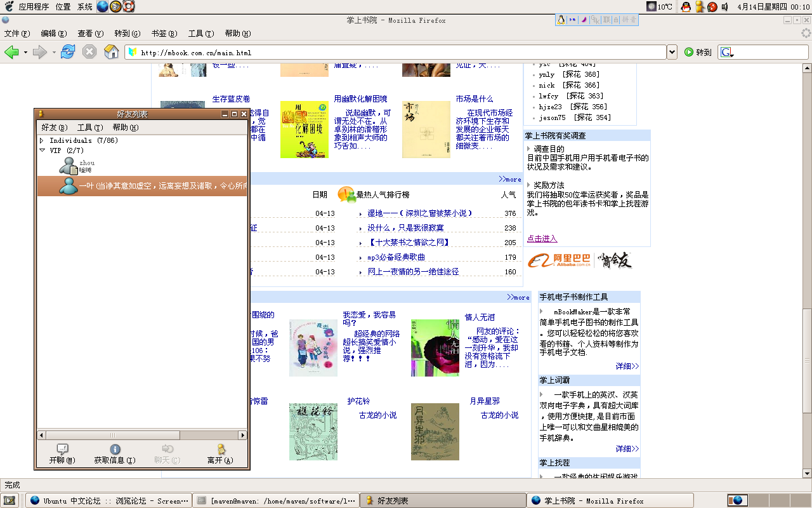Expand the Individuals (7/86) group

(x=42, y=140)
